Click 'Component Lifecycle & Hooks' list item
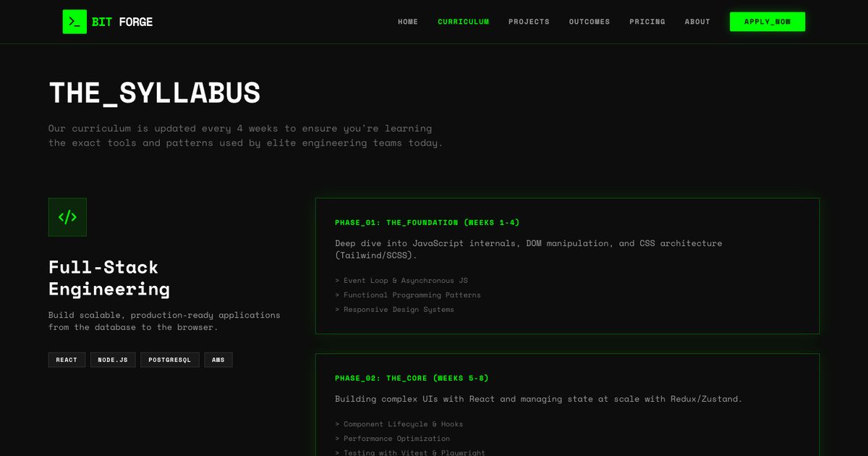868x456 pixels. (x=399, y=424)
